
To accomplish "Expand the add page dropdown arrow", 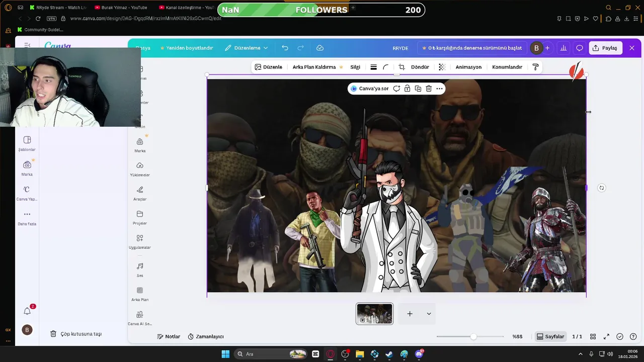I will (x=429, y=314).
